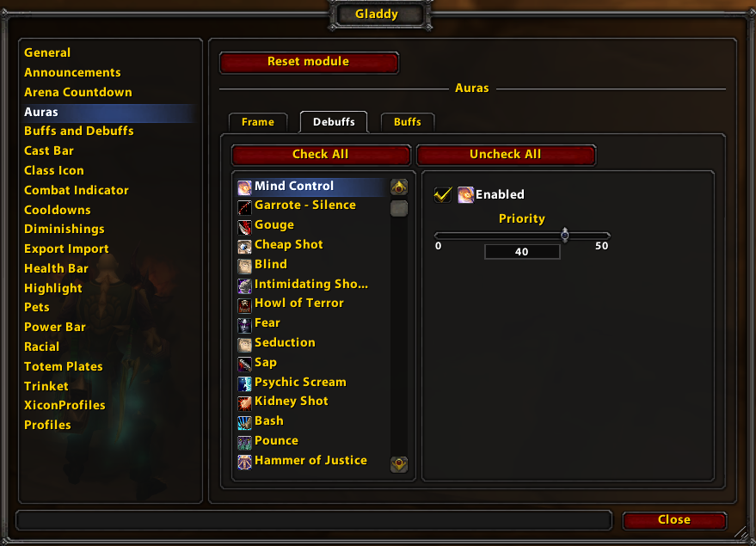
Task: Choose the Cheap Shot icon in list
Action: click(244, 247)
